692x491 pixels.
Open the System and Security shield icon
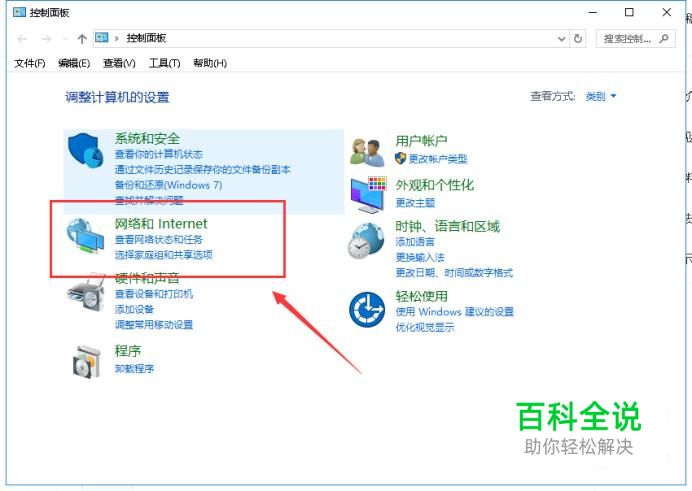tap(85, 150)
